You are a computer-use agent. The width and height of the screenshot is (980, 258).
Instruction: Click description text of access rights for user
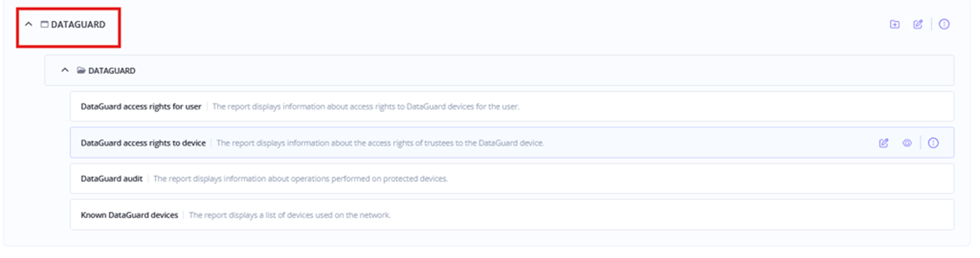366,106
